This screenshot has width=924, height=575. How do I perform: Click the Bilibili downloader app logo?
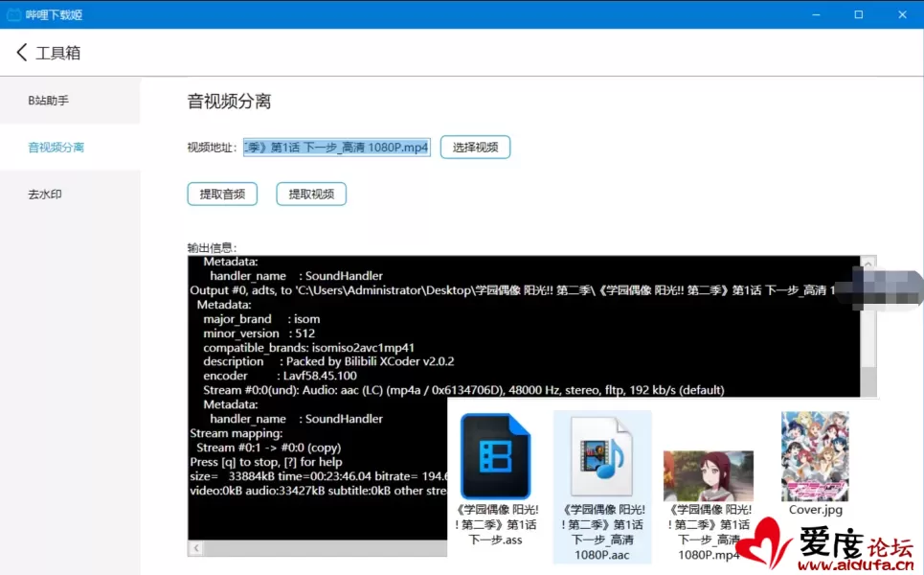(x=13, y=14)
